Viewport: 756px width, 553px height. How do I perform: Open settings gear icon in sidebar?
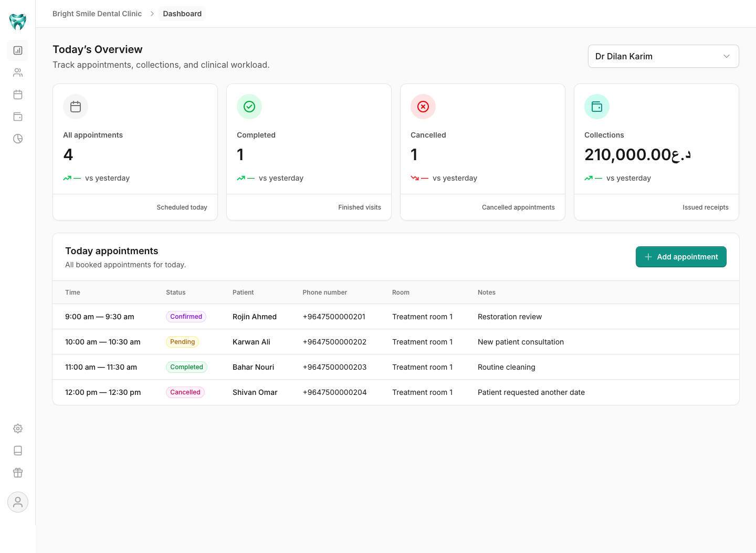[x=18, y=429]
